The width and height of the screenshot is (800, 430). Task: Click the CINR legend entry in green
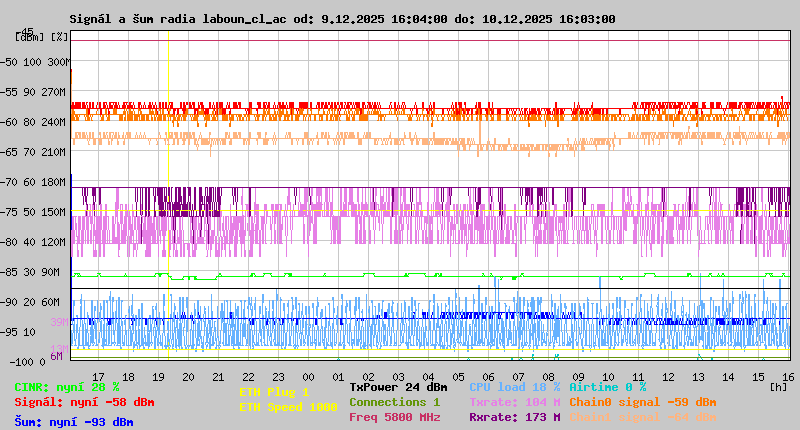coord(67,387)
